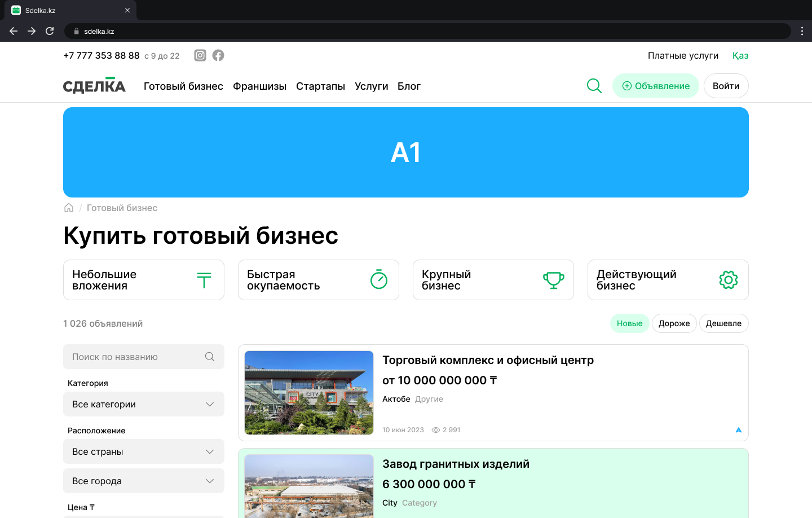Click the Войти button
The width and height of the screenshot is (812, 518).
(726, 86)
